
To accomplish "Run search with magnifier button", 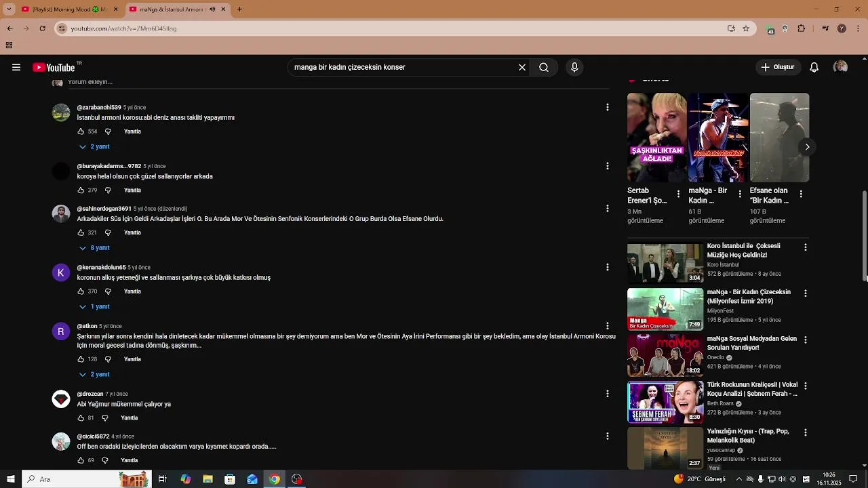I will (x=544, y=67).
